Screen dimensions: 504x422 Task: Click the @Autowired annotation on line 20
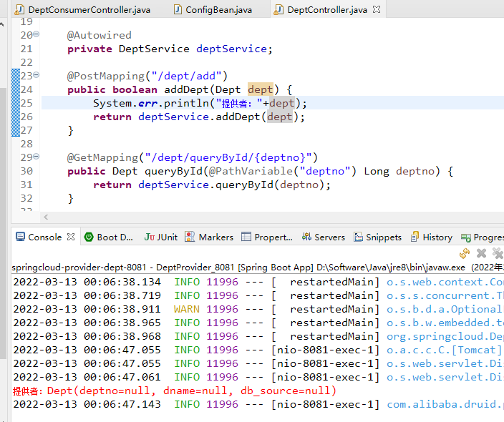[100, 34]
